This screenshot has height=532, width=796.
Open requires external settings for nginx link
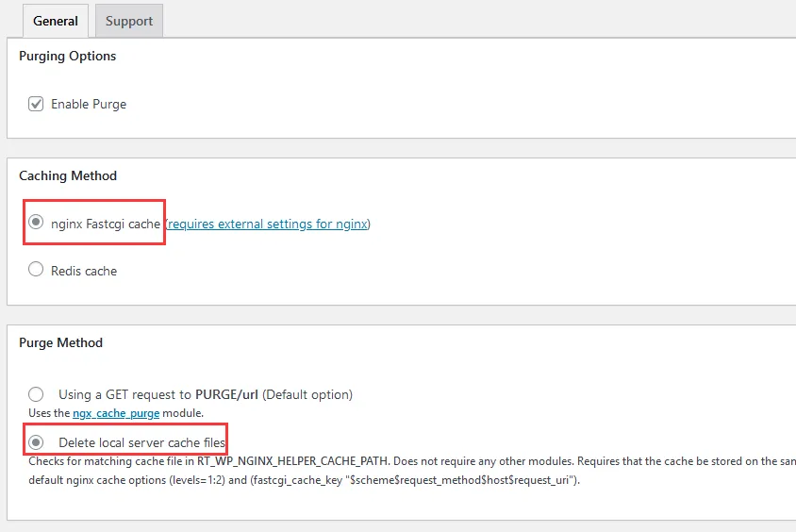point(268,224)
